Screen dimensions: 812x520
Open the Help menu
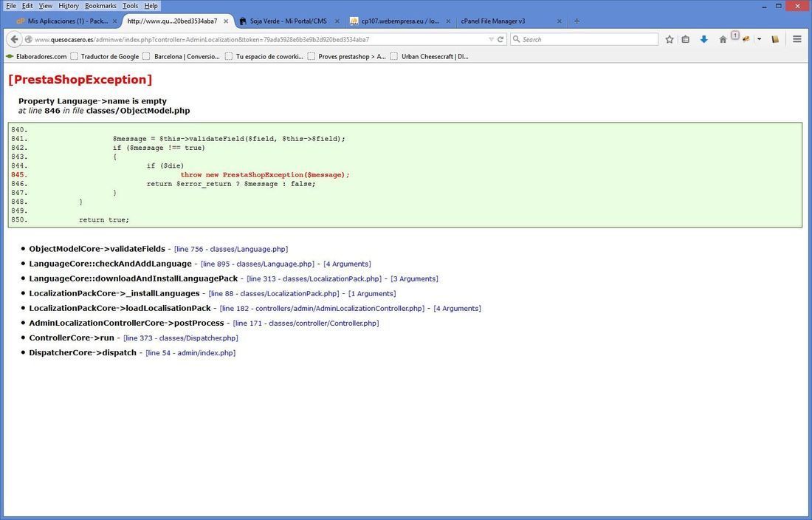coord(151,6)
